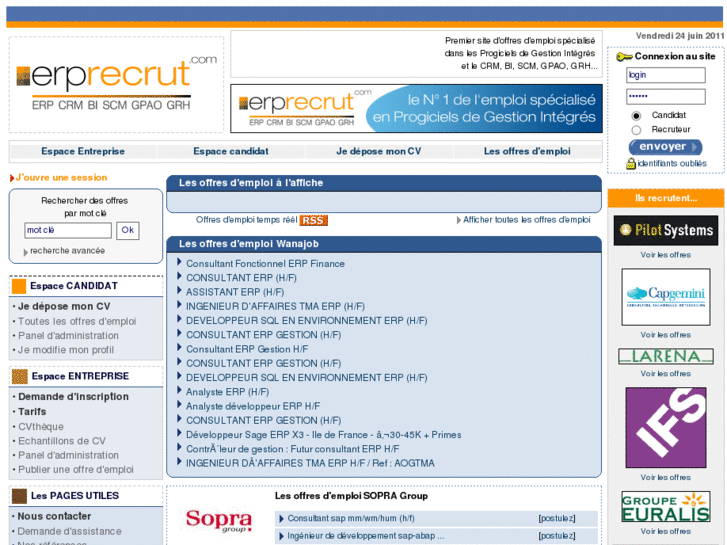The image size is (727, 545).
Task: Click Voir les offres under Capgemini
Action: pyautogui.click(x=666, y=335)
